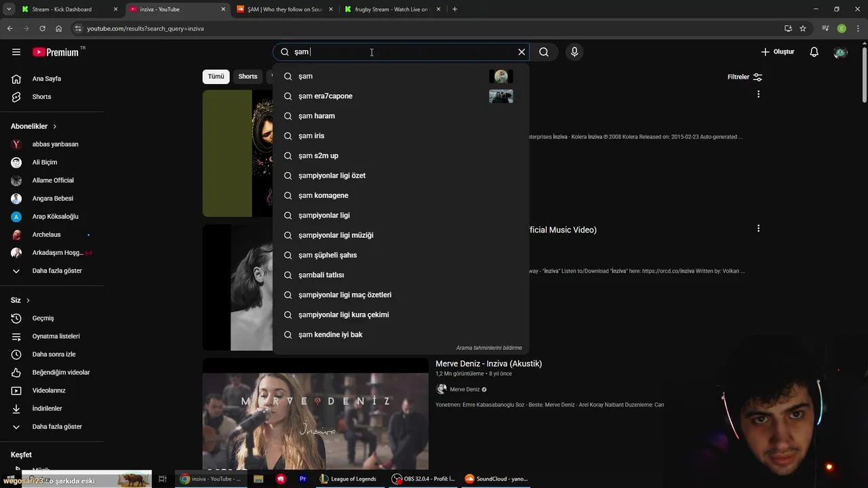The height and width of the screenshot is (488, 868).
Task: Choose the 'şam' search suggestion
Action: pos(401,77)
